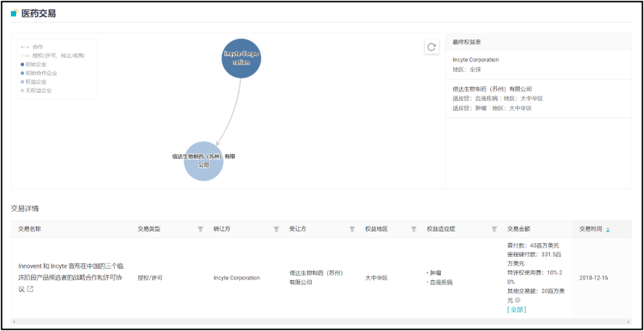Select the 信达生物制药 graph node
The image size is (644, 331).
(204, 161)
